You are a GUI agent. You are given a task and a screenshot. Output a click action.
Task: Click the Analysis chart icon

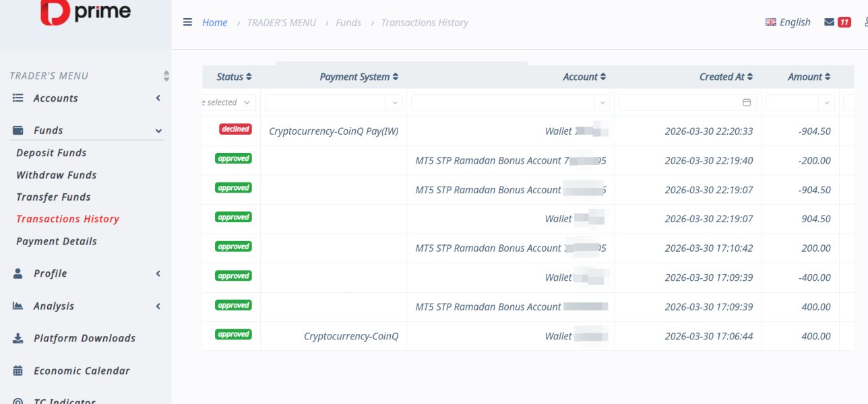coord(18,306)
